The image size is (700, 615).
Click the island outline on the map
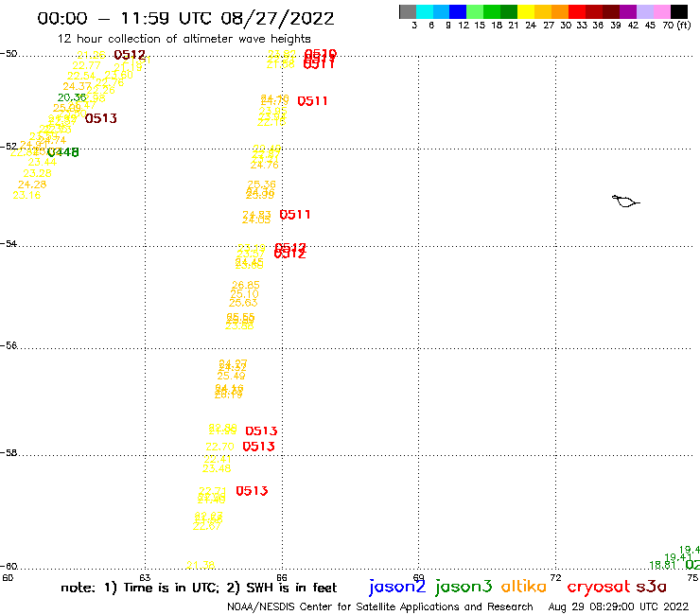pos(625,202)
